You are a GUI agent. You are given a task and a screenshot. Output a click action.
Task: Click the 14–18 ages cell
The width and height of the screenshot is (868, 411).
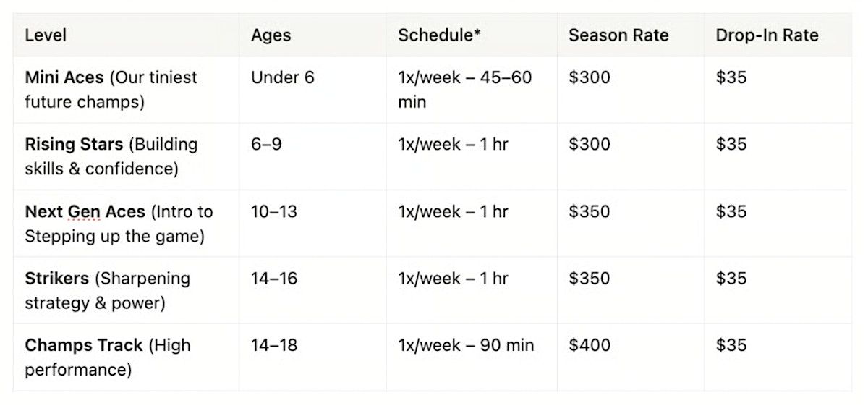click(x=274, y=345)
